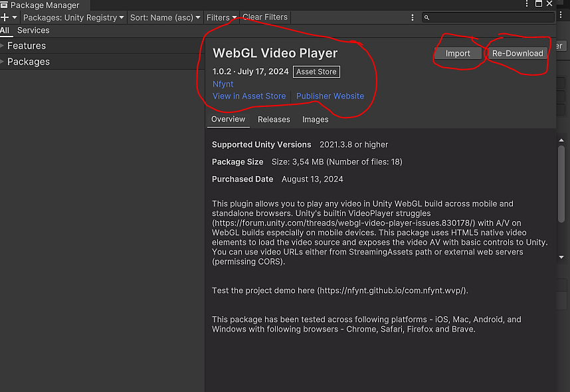Click the nfynt.github.io demo URL text
The image size is (570, 392).
(x=391, y=290)
